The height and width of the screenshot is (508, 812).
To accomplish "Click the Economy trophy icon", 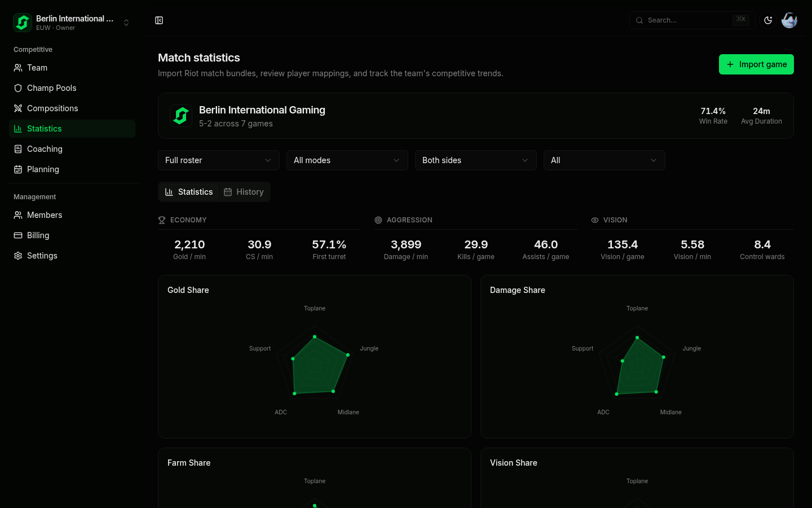I will 162,220.
